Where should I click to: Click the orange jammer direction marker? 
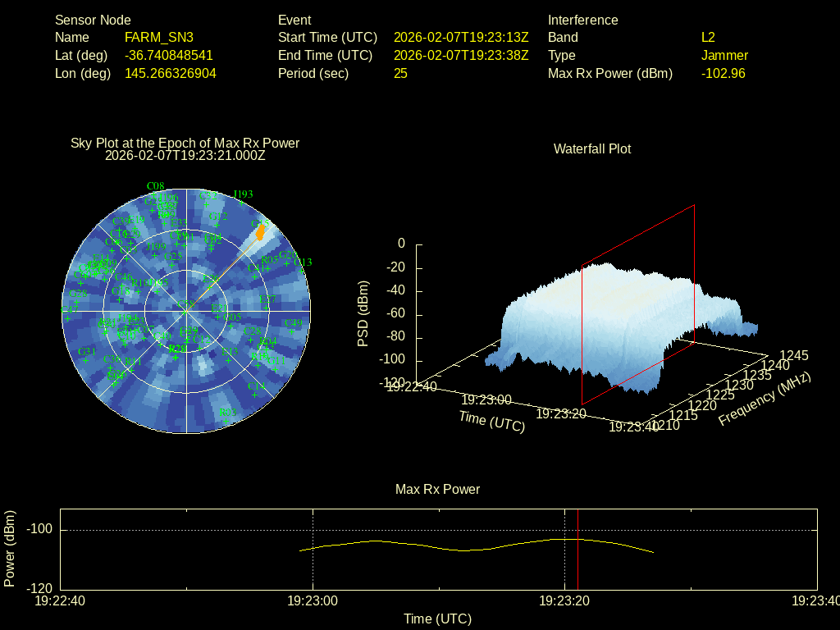point(260,231)
